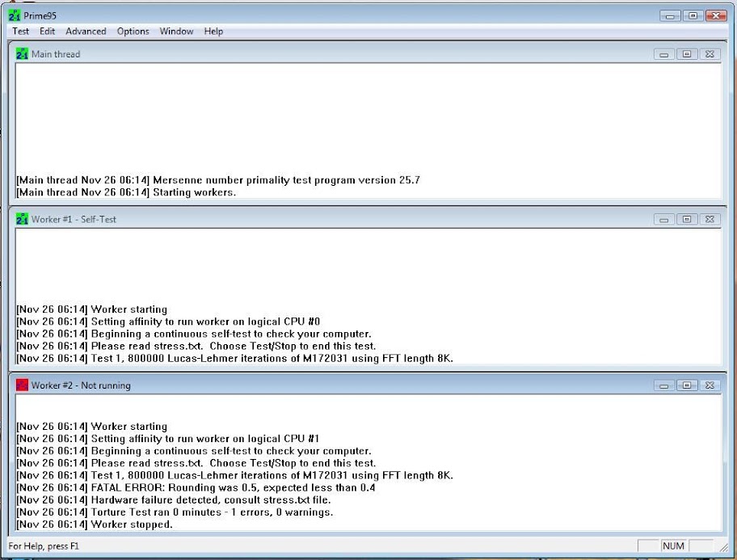Viewport: 737px width, 560px height.
Task: Close the Prime95 application window
Action: (716, 16)
